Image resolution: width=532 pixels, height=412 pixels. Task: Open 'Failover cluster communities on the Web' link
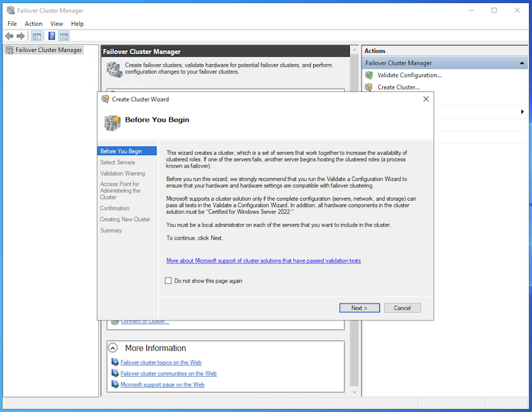tap(168, 373)
